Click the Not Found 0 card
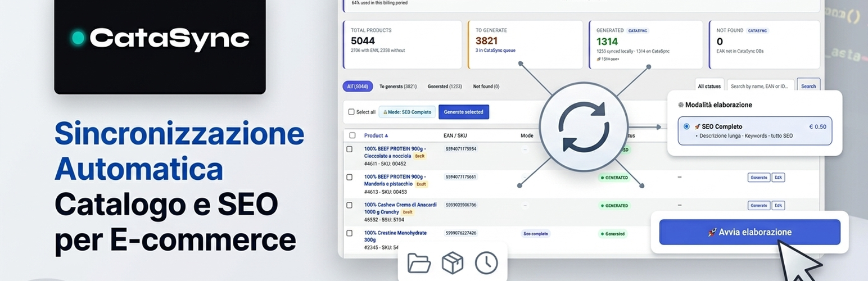This screenshot has width=868, height=281. (763, 44)
